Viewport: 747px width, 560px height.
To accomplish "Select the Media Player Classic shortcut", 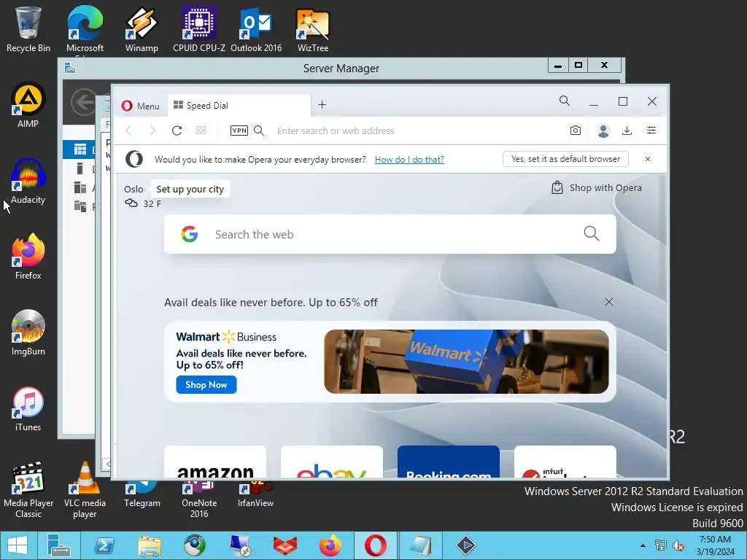I will click(x=28, y=489).
